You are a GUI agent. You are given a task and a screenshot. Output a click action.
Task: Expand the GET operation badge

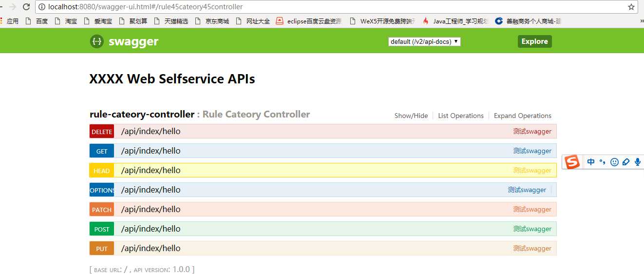(102, 151)
